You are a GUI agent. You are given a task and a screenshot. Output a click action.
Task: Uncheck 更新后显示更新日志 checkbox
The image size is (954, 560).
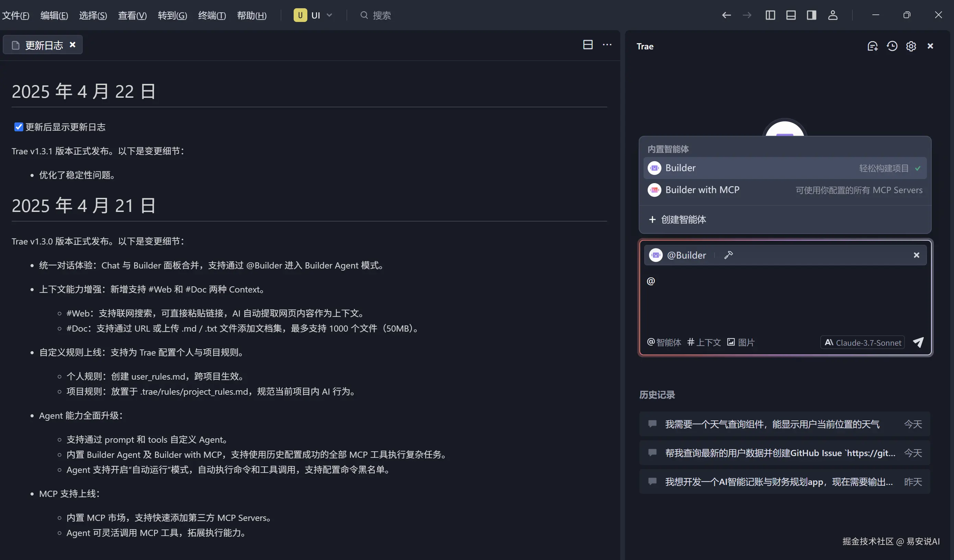point(19,127)
